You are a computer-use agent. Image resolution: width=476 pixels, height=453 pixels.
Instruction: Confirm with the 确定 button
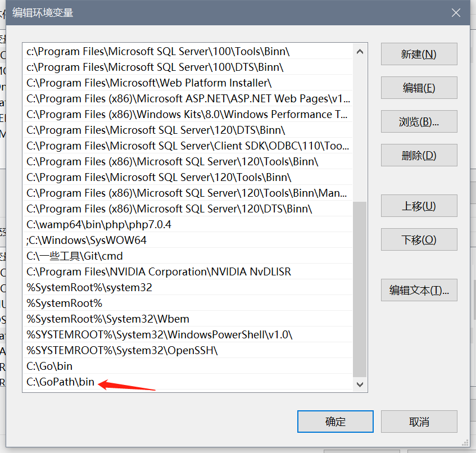(x=336, y=422)
